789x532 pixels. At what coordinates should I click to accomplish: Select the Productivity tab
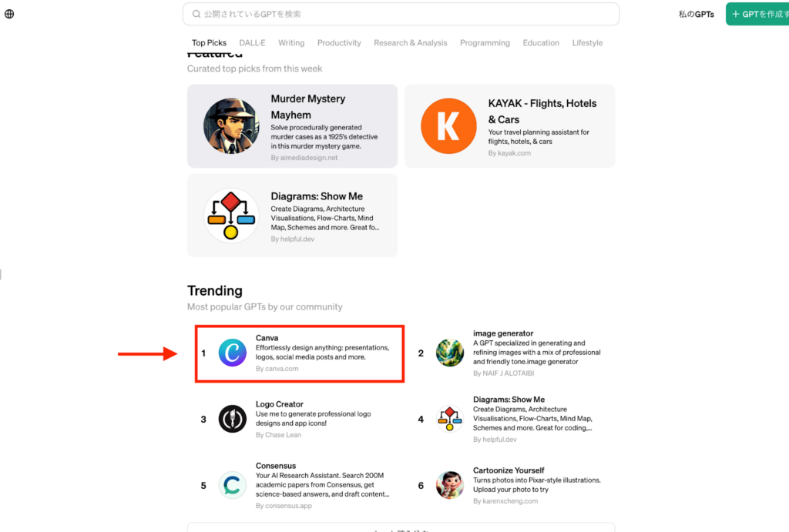(x=339, y=43)
